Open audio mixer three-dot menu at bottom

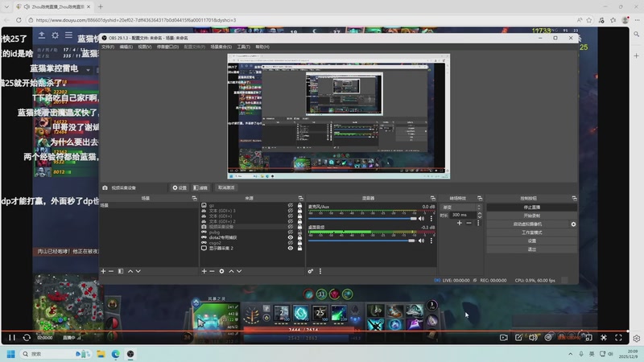coord(320,271)
